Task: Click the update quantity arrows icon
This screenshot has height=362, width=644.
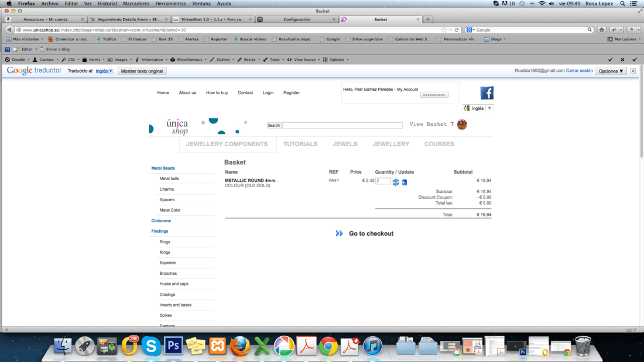Action: coord(396,182)
